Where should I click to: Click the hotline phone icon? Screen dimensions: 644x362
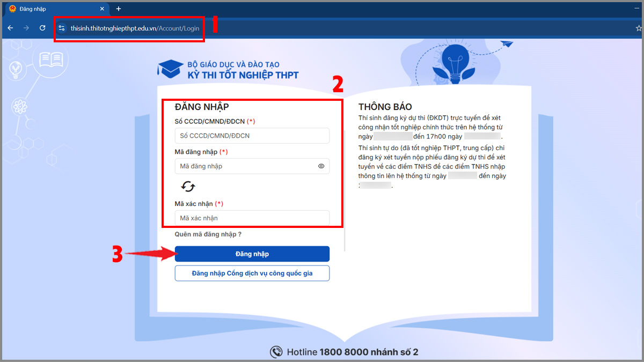click(x=276, y=352)
